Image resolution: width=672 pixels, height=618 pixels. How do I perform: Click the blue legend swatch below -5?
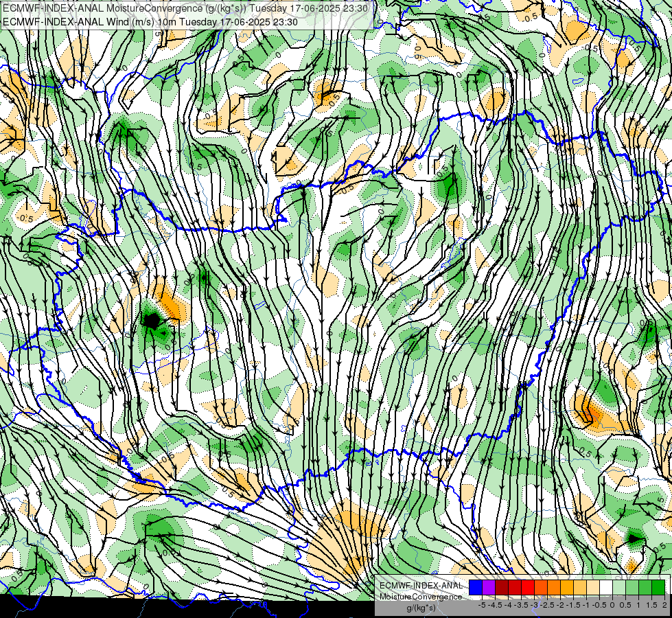[476, 587]
